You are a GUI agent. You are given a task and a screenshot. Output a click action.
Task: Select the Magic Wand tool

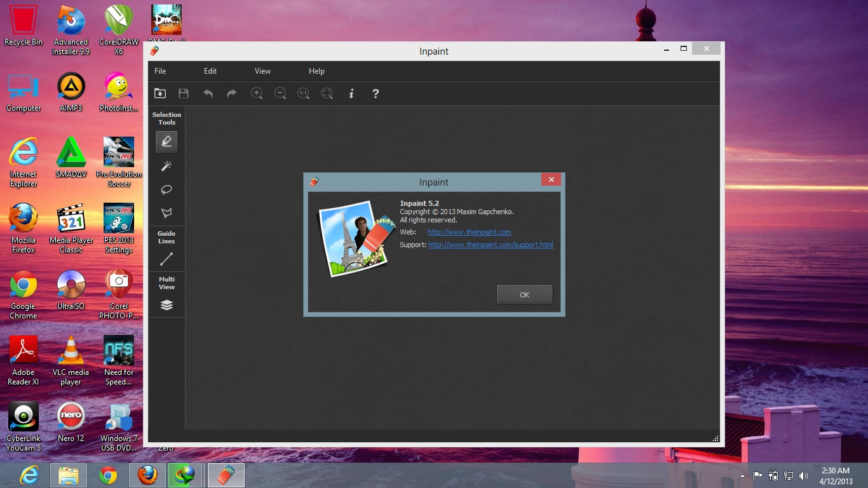[x=166, y=166]
